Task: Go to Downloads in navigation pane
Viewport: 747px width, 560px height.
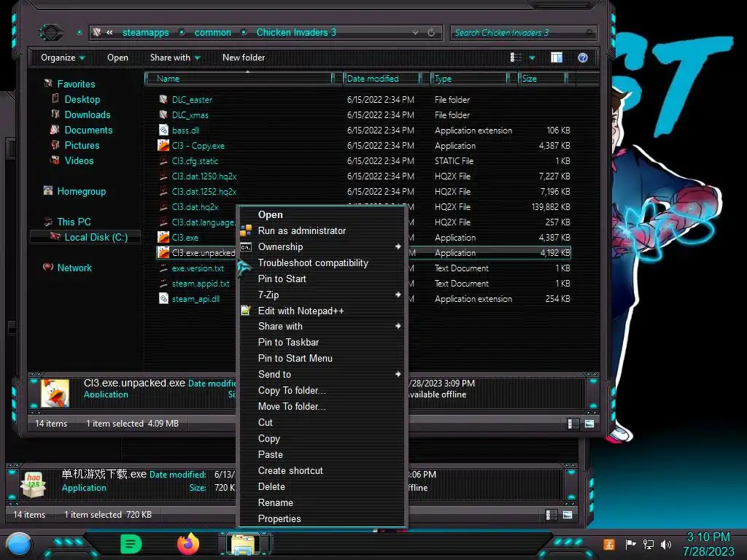Action: coord(88,114)
